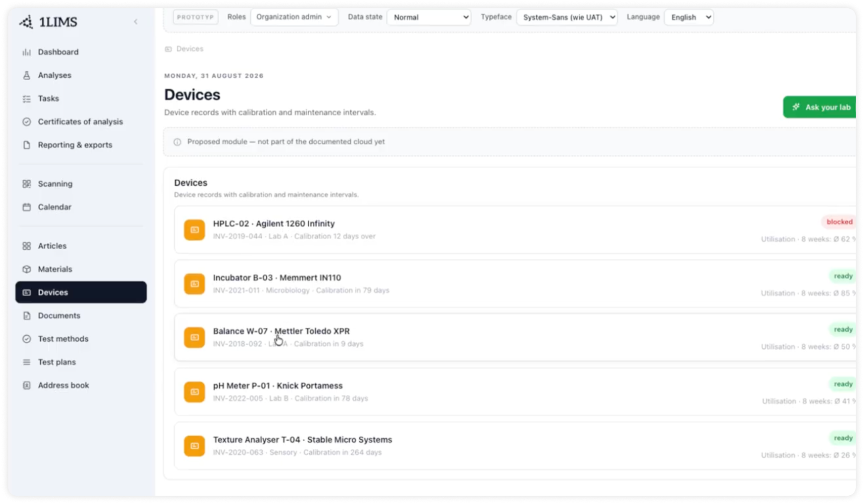Image resolution: width=864 pixels, height=504 pixels.
Task: Collapse the sidebar with the chevron
Action: (x=136, y=22)
